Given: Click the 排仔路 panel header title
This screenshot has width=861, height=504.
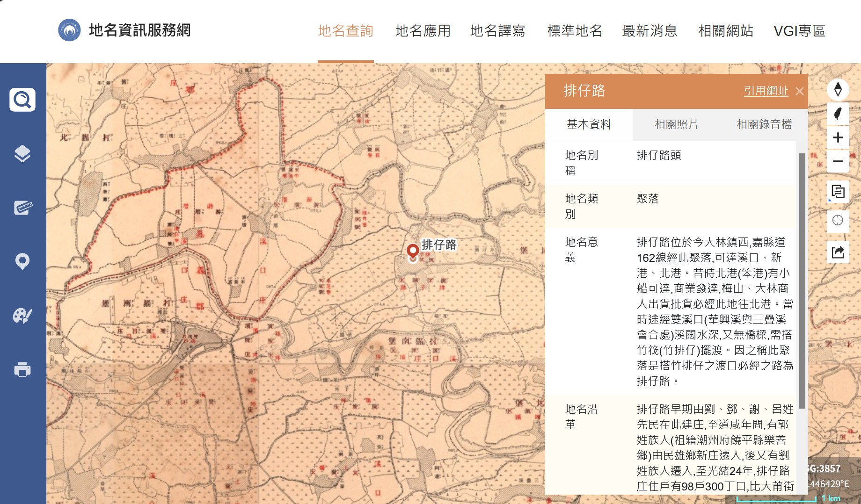Looking at the screenshot, I should 584,91.
